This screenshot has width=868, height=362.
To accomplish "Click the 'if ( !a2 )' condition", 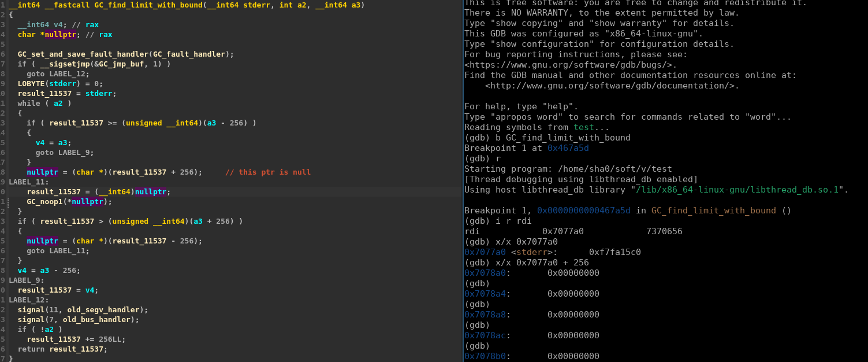I will tap(40, 330).
